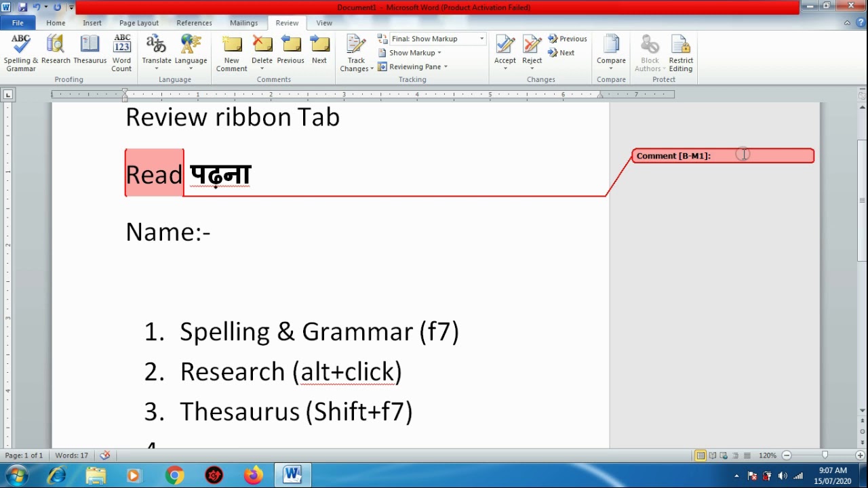Open the Thesaurus tool
This screenshot has width=868, height=488.
[90, 50]
